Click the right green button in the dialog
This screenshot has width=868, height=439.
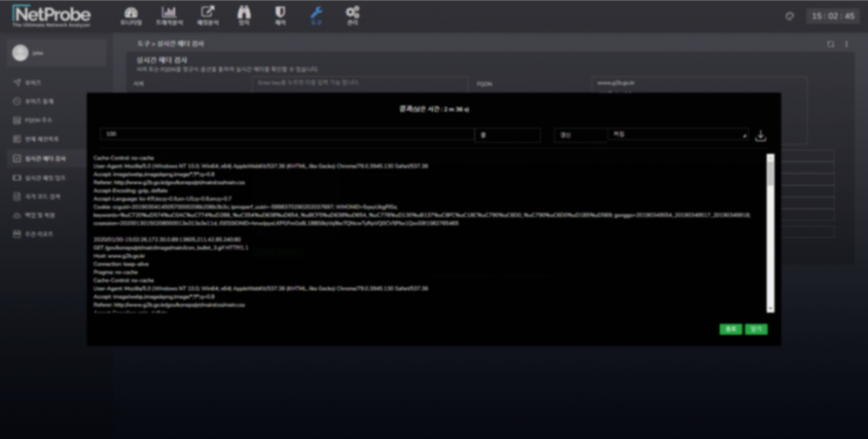tap(756, 329)
